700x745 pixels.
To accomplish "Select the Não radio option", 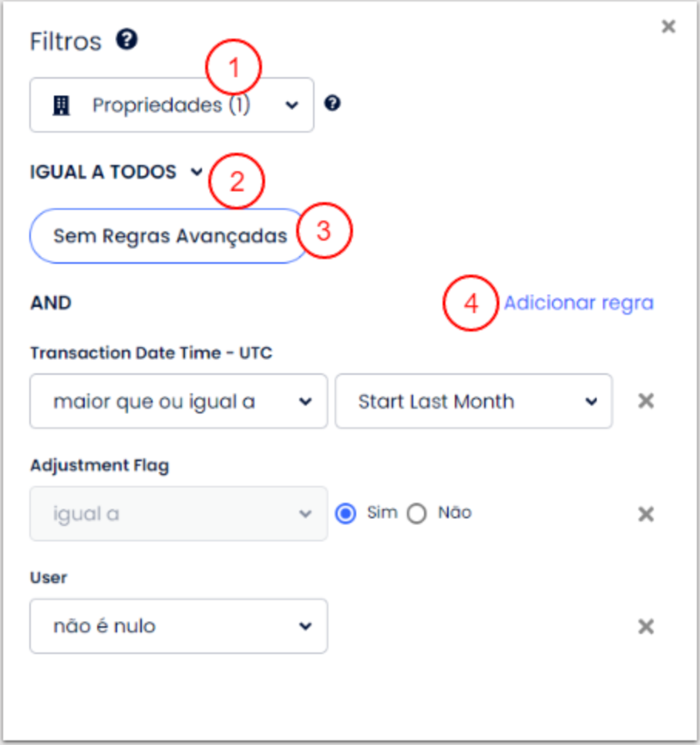I will pyautogui.click(x=416, y=514).
